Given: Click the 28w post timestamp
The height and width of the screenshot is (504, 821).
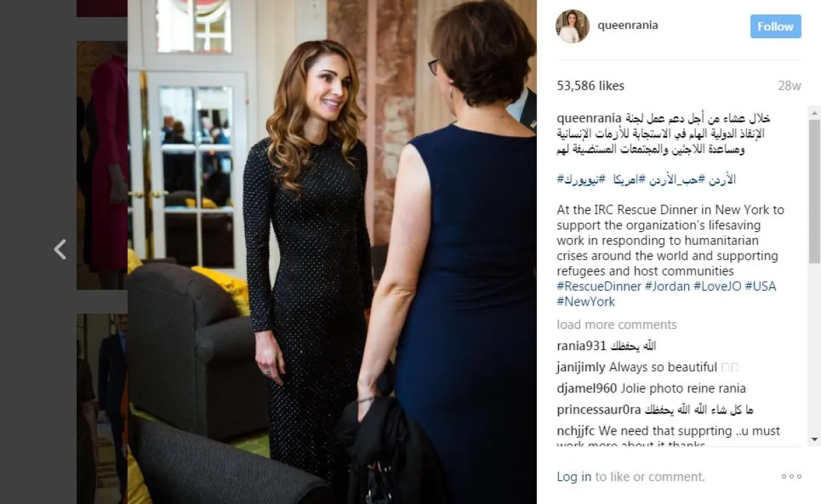Looking at the screenshot, I should pos(789,85).
